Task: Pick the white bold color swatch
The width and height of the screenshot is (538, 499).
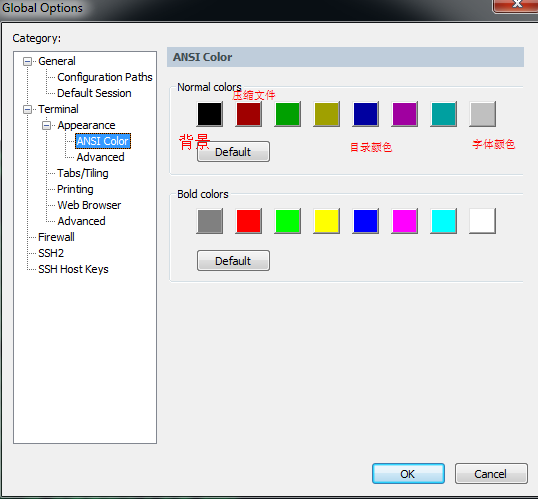Action: (x=482, y=221)
